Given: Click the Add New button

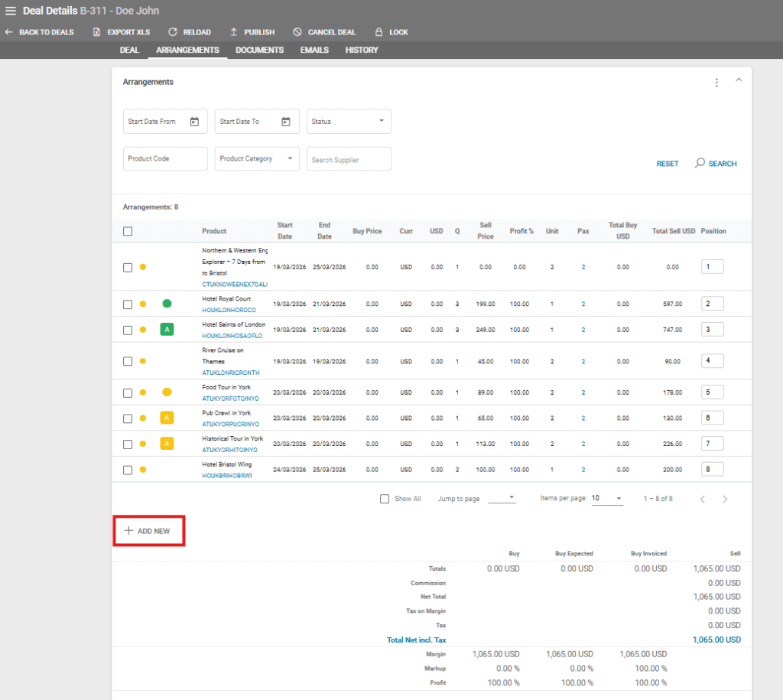Looking at the screenshot, I should [148, 531].
